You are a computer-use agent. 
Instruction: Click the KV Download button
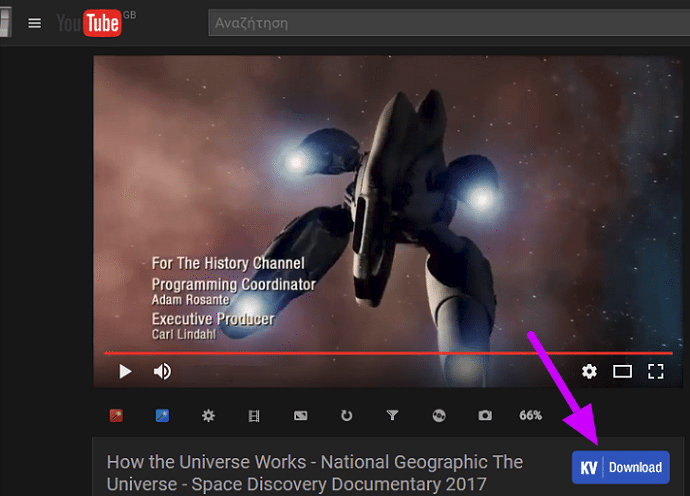click(x=620, y=467)
